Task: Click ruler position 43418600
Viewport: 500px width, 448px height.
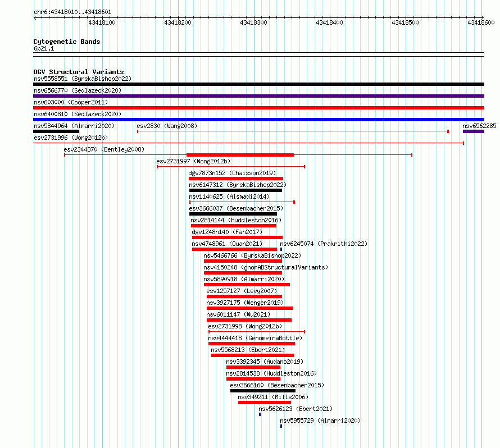Action: (481, 22)
